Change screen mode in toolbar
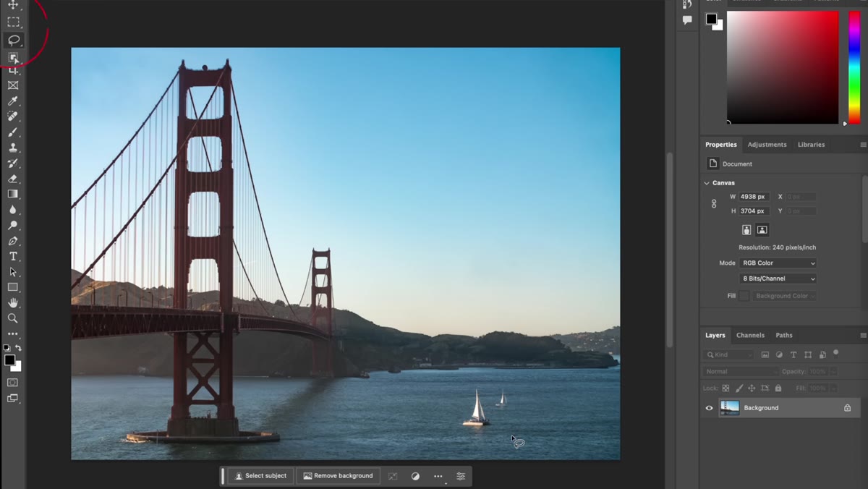The image size is (868, 489). [x=13, y=398]
